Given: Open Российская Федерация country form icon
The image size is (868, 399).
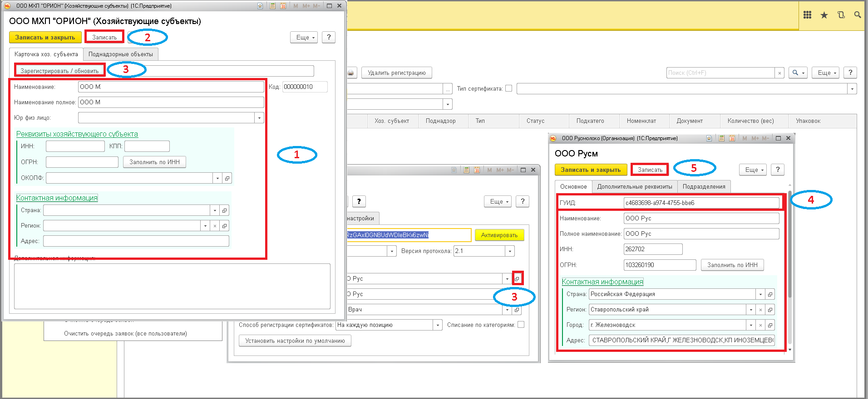Looking at the screenshot, I should [770, 294].
